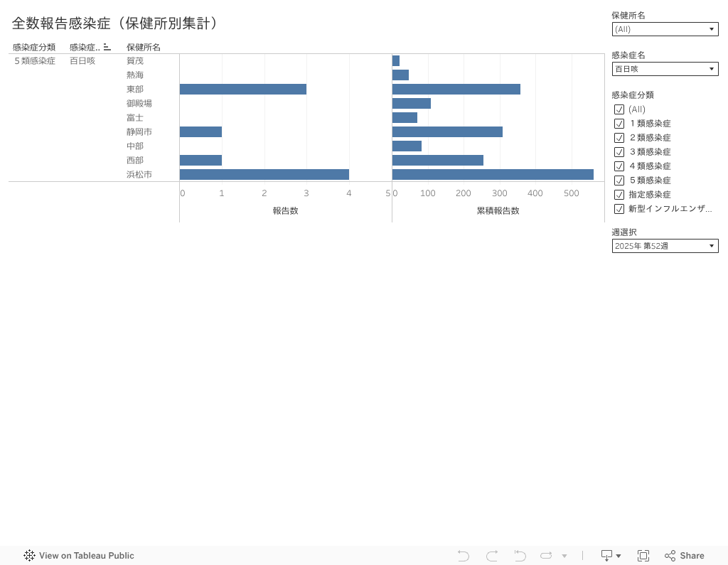This screenshot has height=565, width=728.
Task: Click the refresh data icon
Action: [x=546, y=556]
